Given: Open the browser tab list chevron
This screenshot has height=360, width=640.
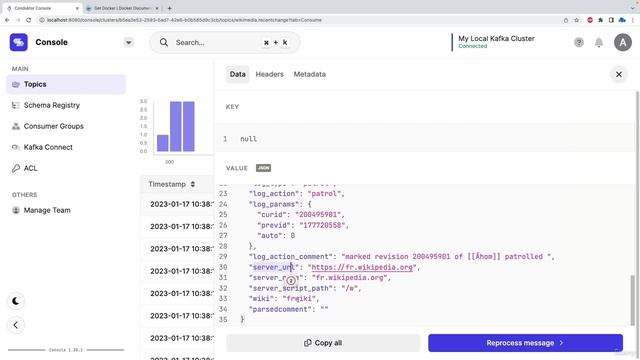Looking at the screenshot, I should click(x=632, y=8).
